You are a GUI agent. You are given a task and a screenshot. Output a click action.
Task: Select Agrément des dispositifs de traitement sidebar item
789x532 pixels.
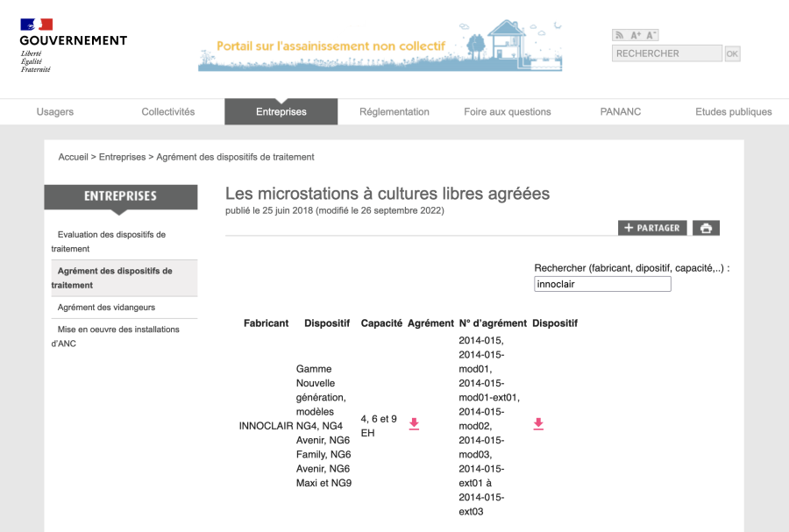coord(124,278)
